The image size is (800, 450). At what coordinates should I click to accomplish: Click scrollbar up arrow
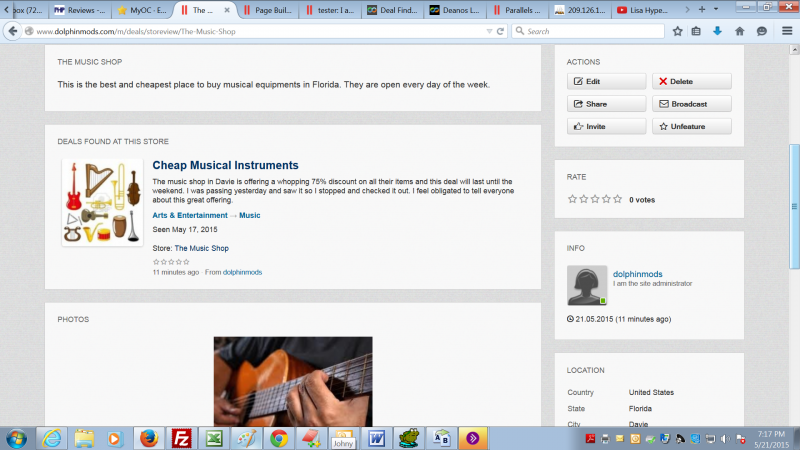point(794,49)
